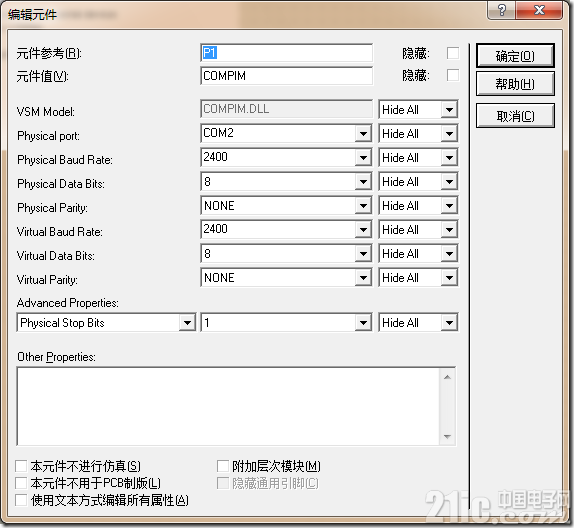Click the component reference P1 input field

click(287, 53)
